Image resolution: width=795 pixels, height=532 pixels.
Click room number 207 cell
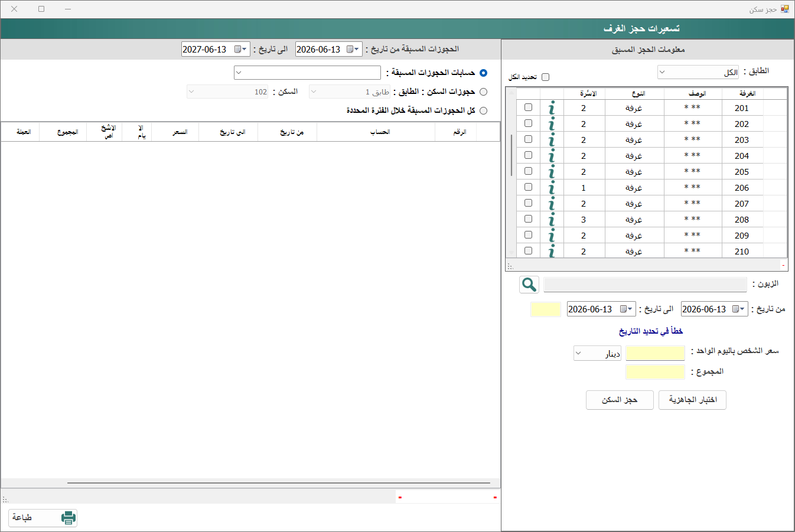pos(742,203)
